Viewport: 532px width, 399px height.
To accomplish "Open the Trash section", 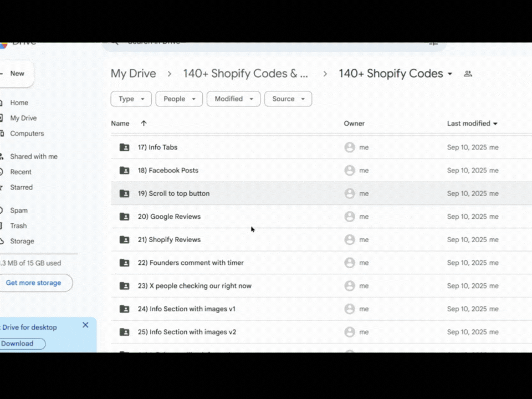I will pos(18,226).
